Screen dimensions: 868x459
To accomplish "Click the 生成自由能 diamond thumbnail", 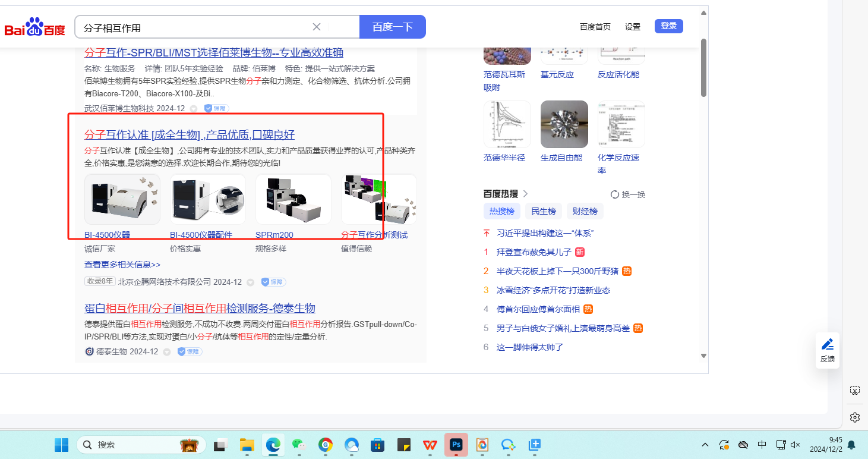I will 564,124.
